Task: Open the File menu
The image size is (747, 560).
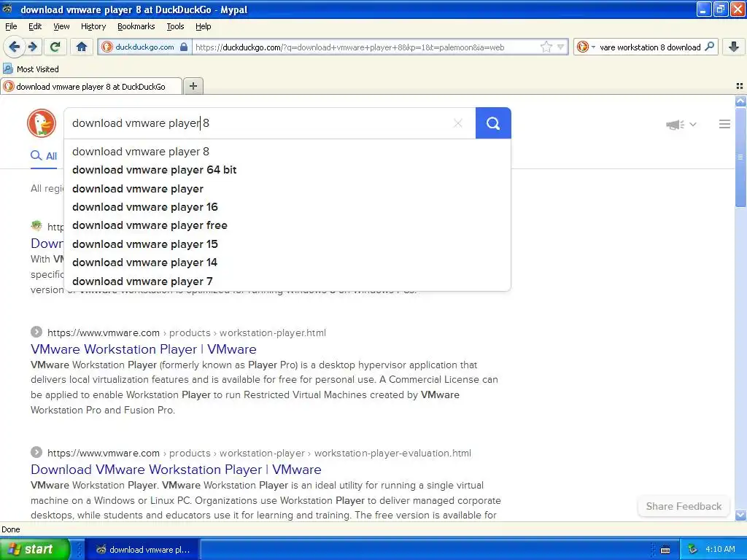Action: click(11, 26)
